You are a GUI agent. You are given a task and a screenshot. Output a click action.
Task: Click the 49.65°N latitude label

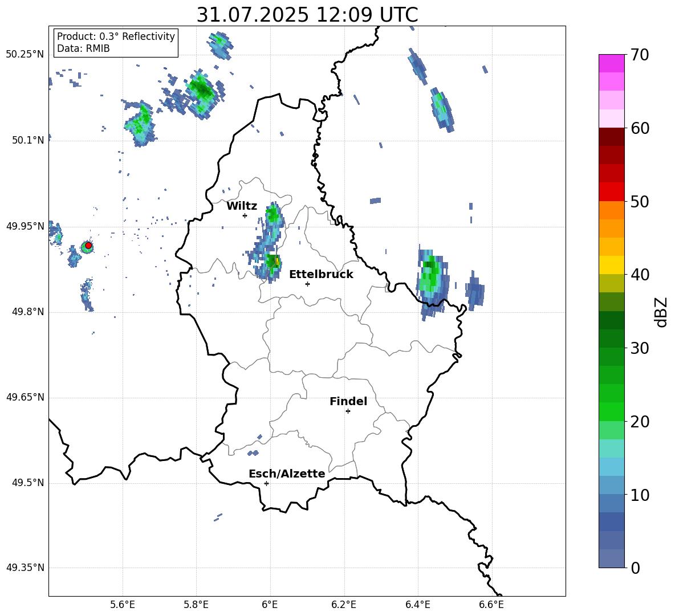(x=25, y=397)
